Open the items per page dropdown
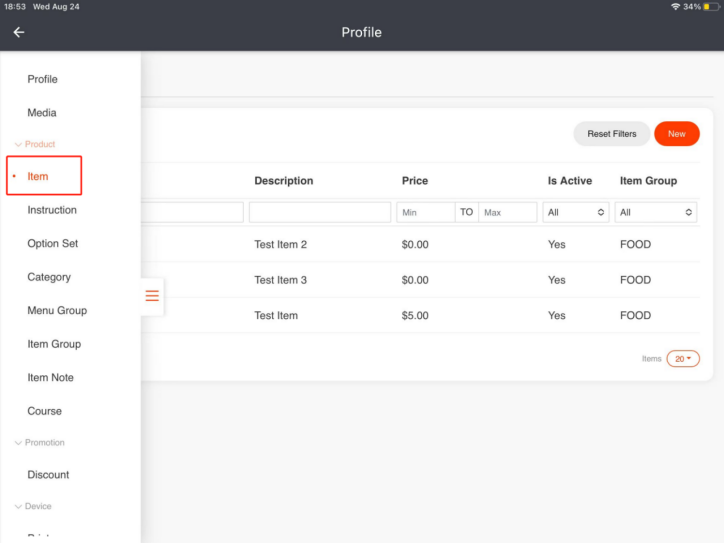The height and width of the screenshot is (544, 725). [x=683, y=359]
